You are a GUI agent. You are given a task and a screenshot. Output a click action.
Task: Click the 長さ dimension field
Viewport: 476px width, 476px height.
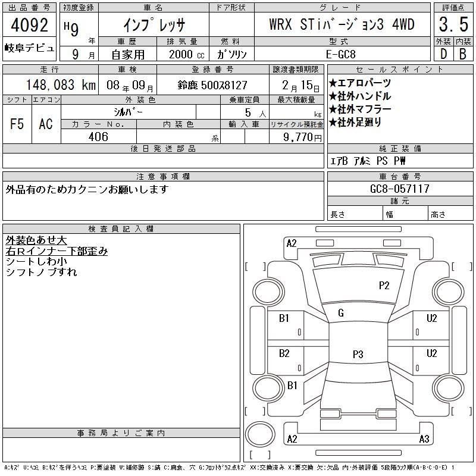355,214
